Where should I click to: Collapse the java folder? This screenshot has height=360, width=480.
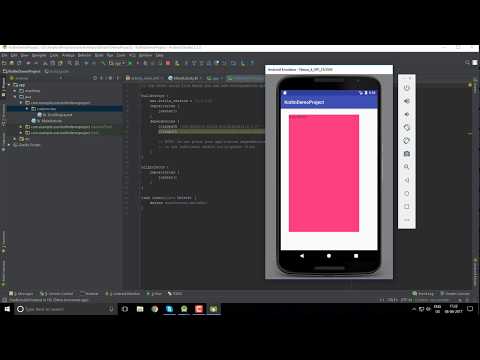tap(15, 97)
